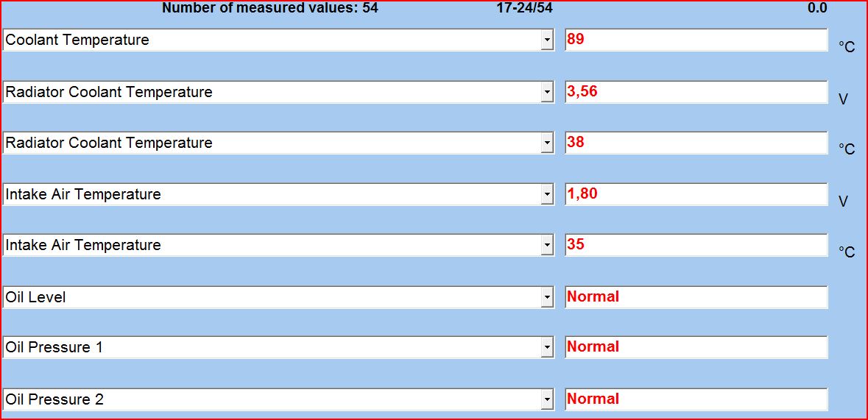Open the Oil Pressure 1 dropdown arrow
This screenshot has width=868, height=420.
[547, 347]
